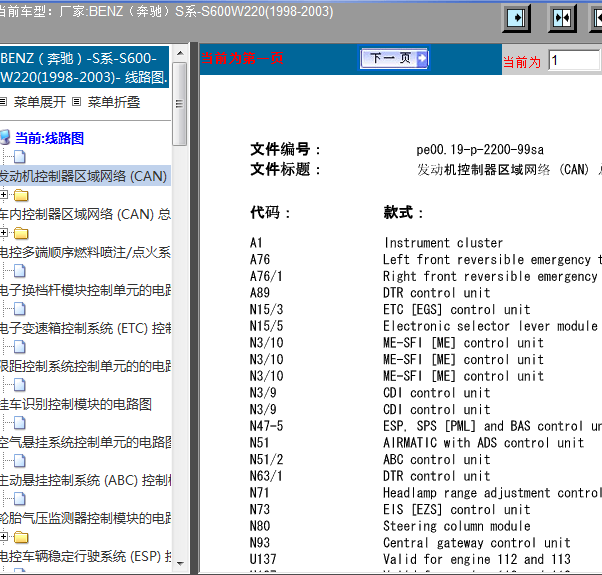The image size is (602, 575).
Task: Open 电子变速箱控制系统 (ETC) item
Action: click(x=85, y=328)
